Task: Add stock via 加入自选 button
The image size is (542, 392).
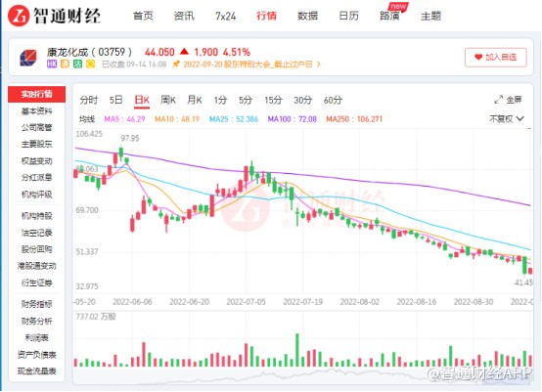Action: (x=496, y=58)
